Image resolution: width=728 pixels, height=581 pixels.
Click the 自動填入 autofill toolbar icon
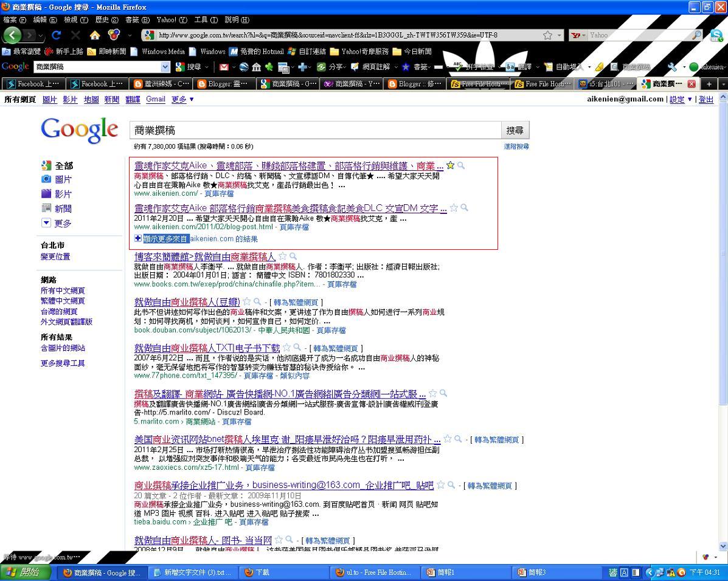(549, 67)
